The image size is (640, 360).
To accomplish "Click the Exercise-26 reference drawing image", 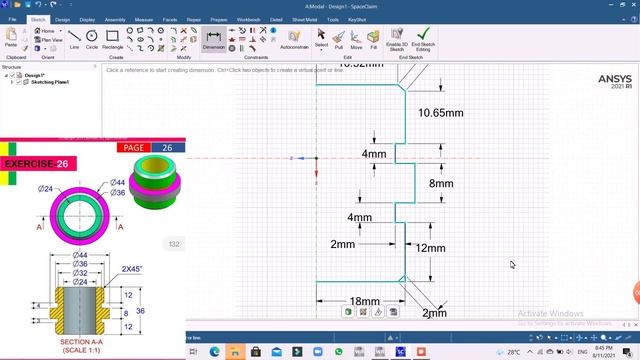I will tap(93, 249).
